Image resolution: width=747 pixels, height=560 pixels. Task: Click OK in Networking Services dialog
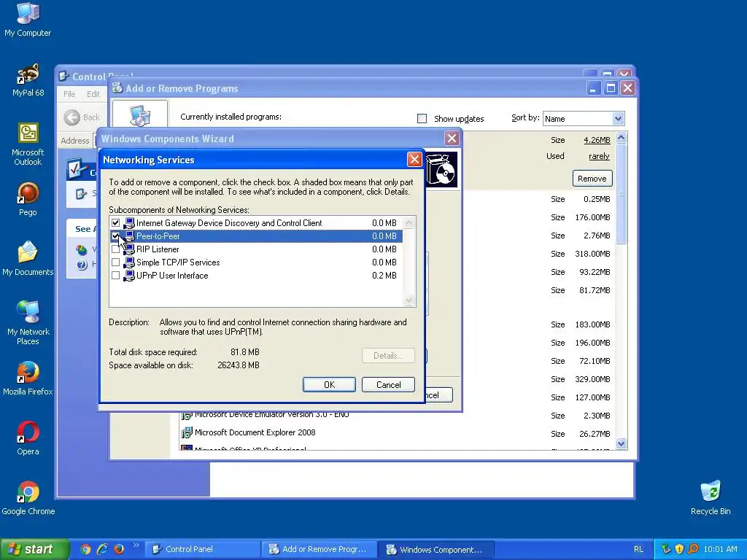(x=329, y=385)
